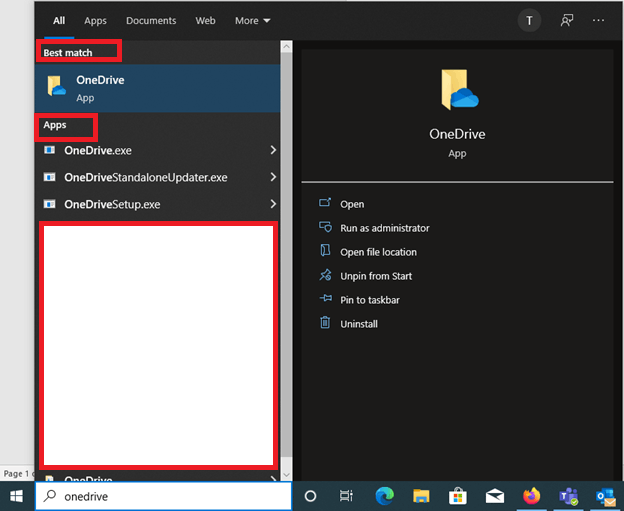Open the Windows Start menu button
This screenshot has height=511, width=624.
point(16,496)
